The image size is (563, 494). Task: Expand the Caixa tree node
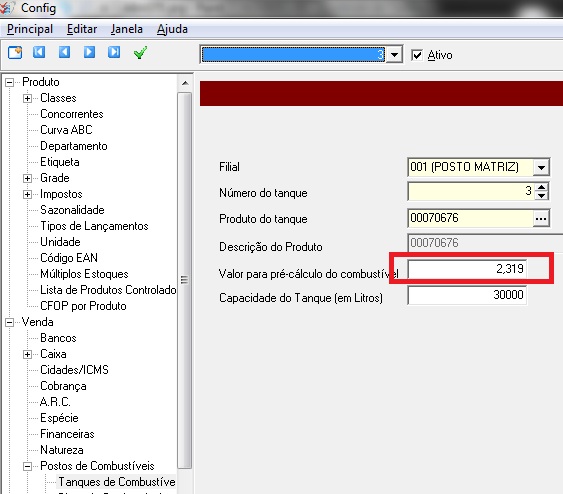pos(27,354)
